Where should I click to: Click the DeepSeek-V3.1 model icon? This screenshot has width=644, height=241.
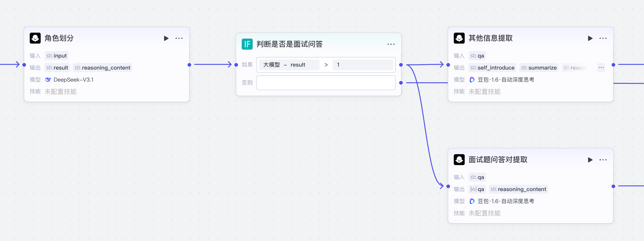(48, 80)
